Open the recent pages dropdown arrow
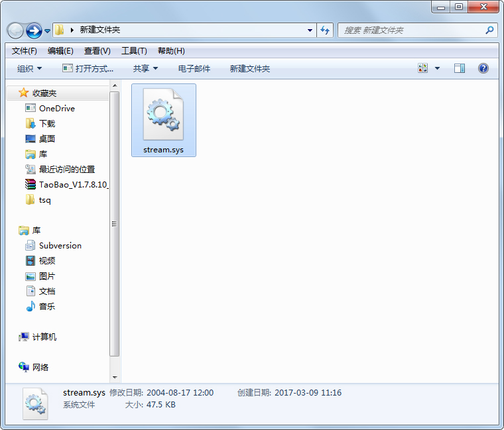Image resolution: width=504 pixels, height=430 pixels. [x=47, y=31]
